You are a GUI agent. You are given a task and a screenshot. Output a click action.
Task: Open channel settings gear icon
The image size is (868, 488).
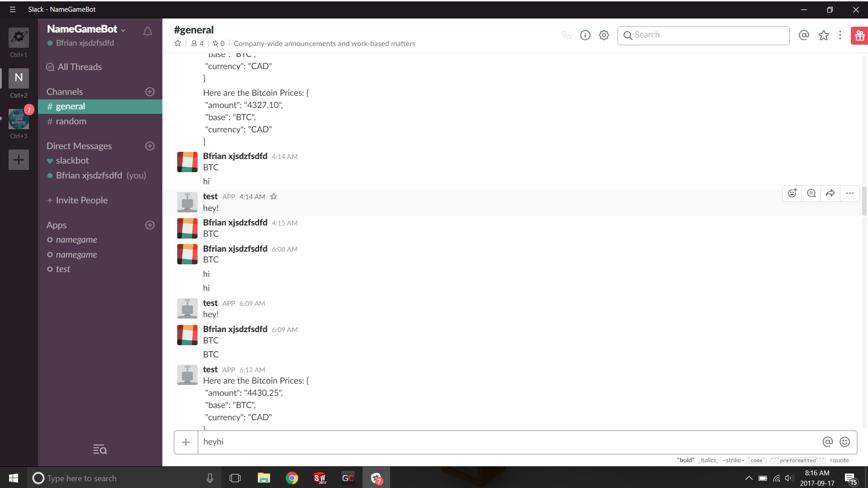coord(604,35)
